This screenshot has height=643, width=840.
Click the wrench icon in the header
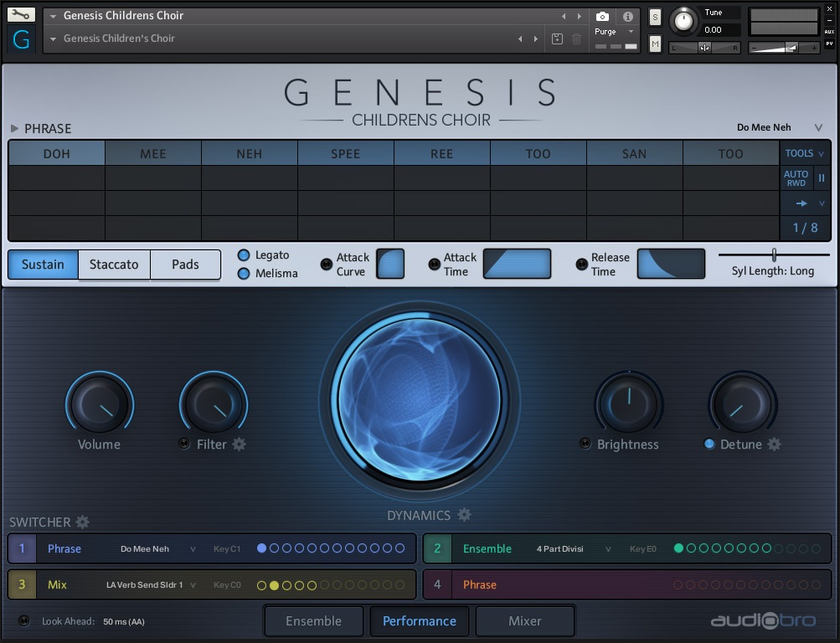click(21, 14)
